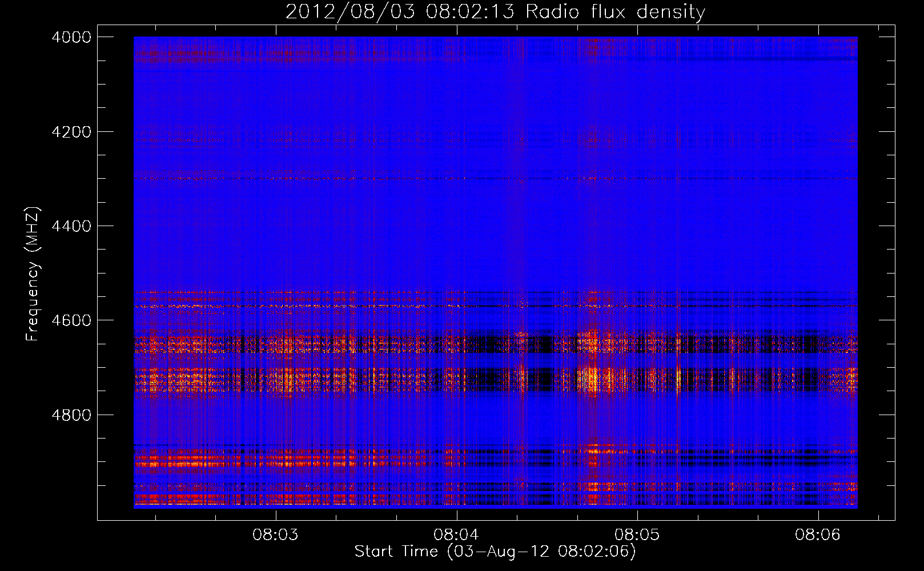Click the 08:03 time tick label
Screen dimensions: 924x571
click(276, 535)
